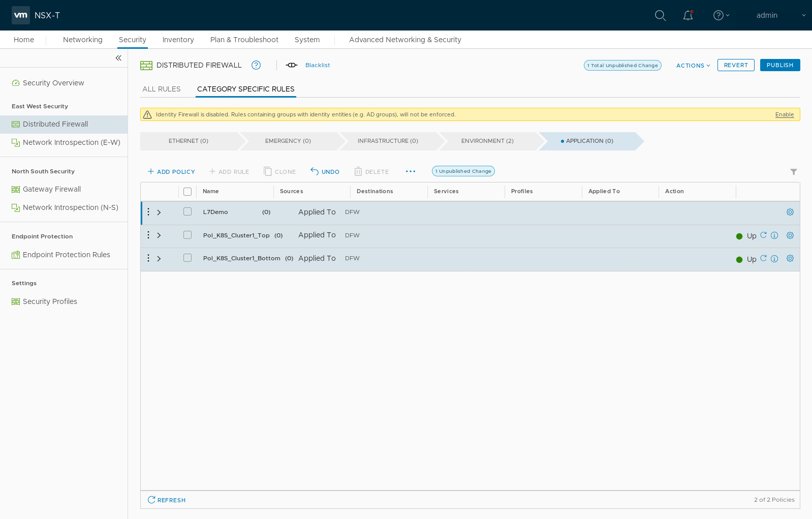Screen dimensions: 812x519
Task: Open the ACTIONS dropdown
Action: click(693, 66)
